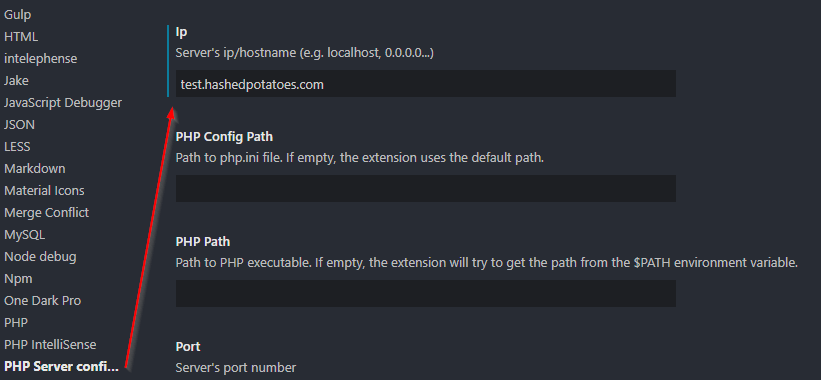Open Node debug settings
Image resolution: width=821 pixels, height=380 pixels.
(40, 256)
